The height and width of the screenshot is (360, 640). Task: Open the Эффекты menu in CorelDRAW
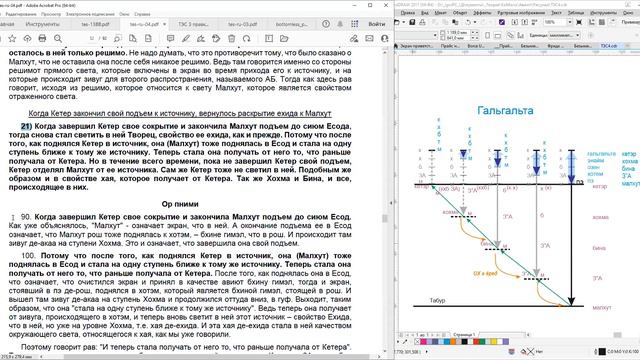[482, 13]
